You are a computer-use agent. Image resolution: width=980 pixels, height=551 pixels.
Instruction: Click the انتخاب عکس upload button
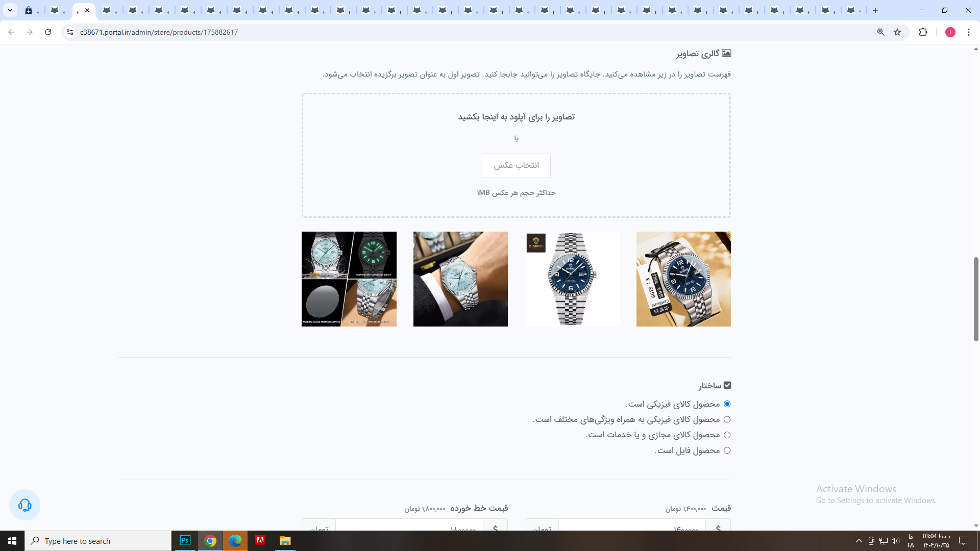[516, 166]
